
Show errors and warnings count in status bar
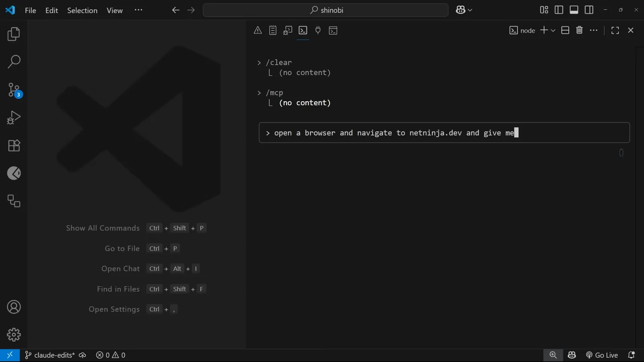111,355
